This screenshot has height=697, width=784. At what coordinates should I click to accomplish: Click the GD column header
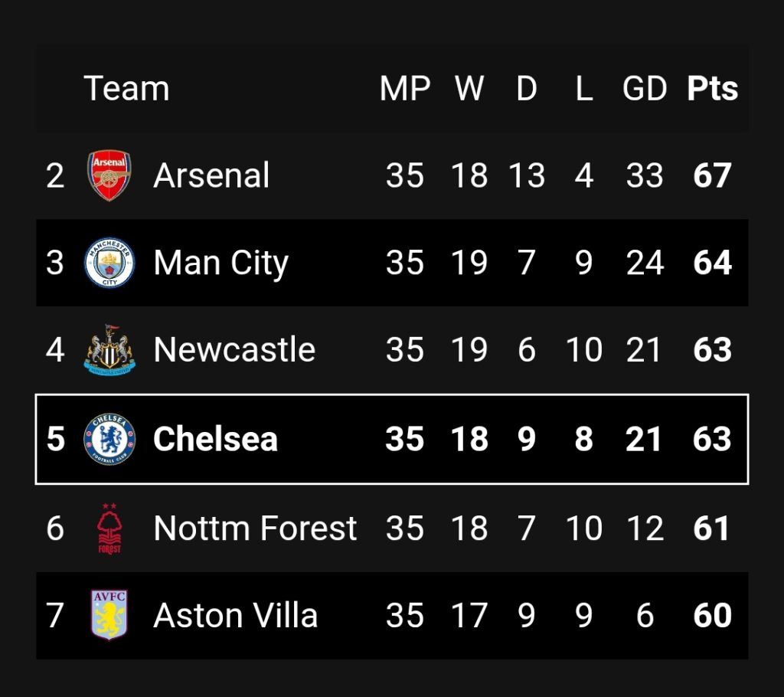[645, 89]
